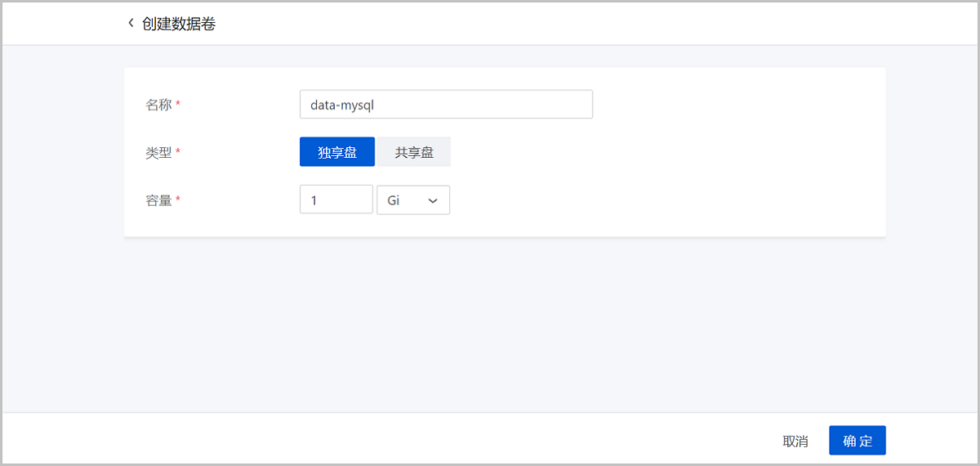980x466 pixels.
Task: Select the 独享盘 disk type
Action: (x=336, y=152)
